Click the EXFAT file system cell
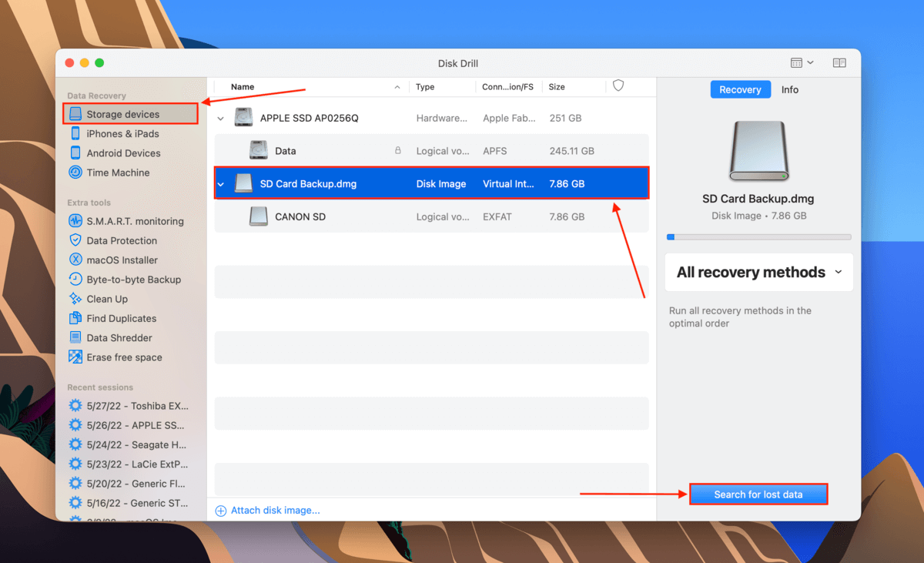This screenshot has height=563, width=924. (x=497, y=217)
